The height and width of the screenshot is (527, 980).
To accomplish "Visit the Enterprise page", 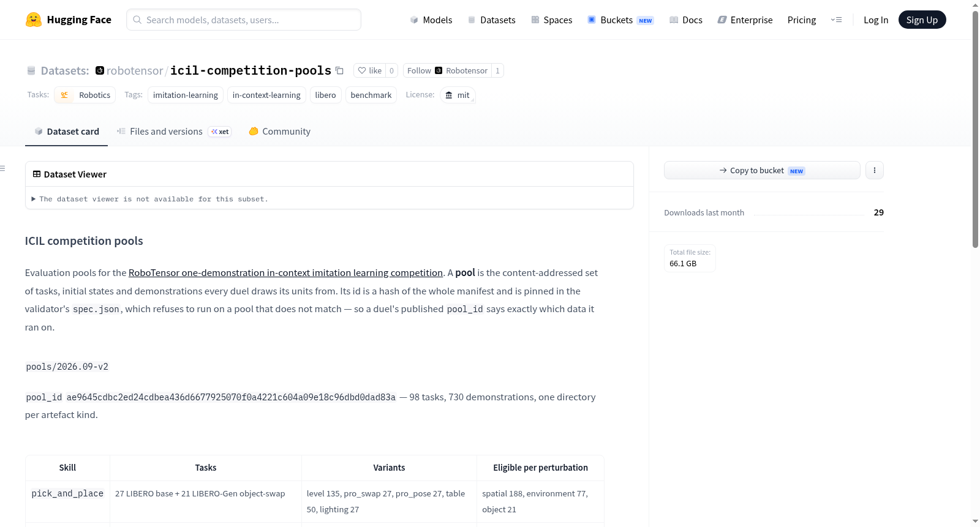I will (745, 20).
